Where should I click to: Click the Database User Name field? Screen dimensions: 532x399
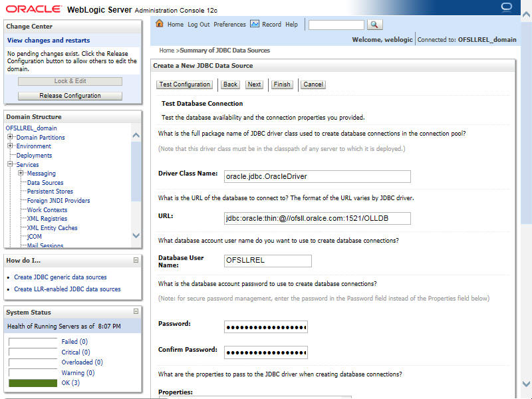(268, 261)
